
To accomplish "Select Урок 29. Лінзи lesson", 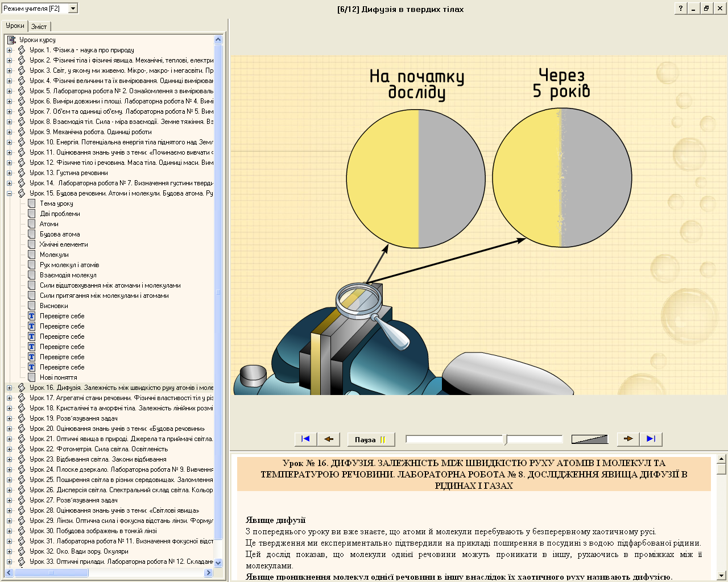I will pos(122,521).
